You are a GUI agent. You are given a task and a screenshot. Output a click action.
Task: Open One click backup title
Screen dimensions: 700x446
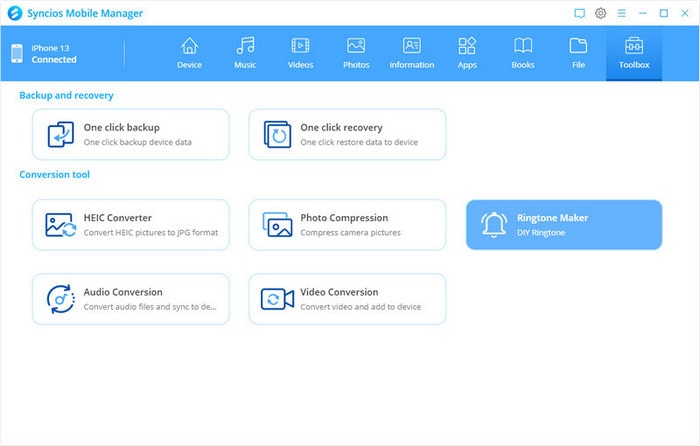(121, 128)
